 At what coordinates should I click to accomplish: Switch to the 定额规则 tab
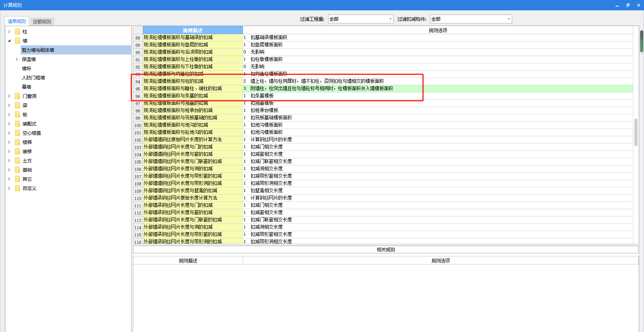tap(42, 22)
